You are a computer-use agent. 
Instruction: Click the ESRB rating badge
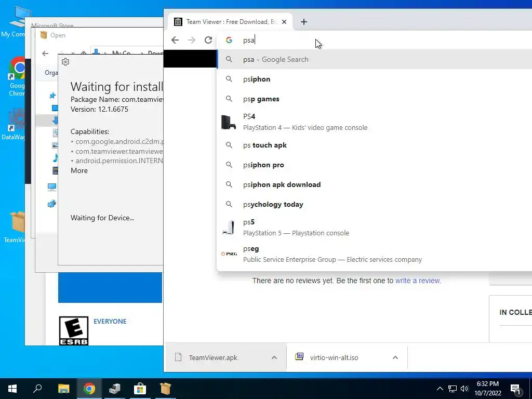[74, 331]
